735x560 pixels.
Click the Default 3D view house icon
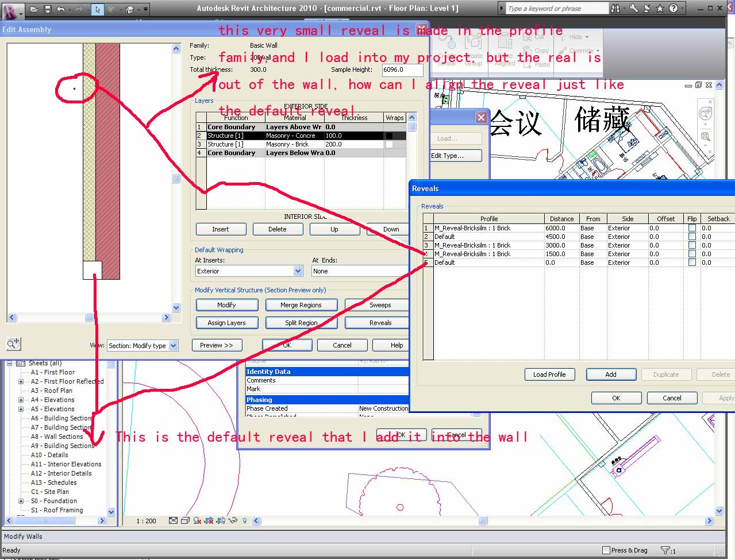[130, 9]
